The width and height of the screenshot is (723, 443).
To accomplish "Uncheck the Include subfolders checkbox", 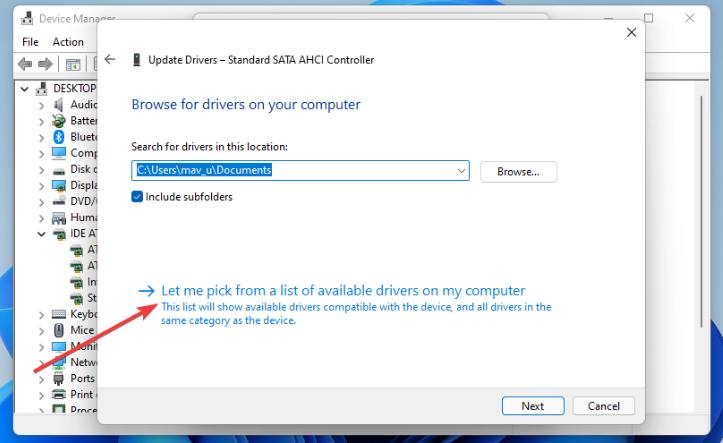I will click(x=138, y=197).
